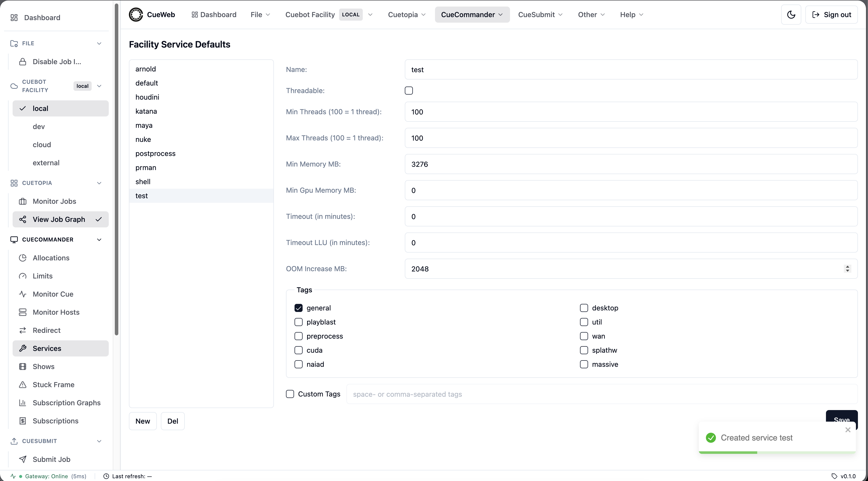Select the dev facility in sidebar
Image resolution: width=868 pixels, height=481 pixels.
coord(61,127)
